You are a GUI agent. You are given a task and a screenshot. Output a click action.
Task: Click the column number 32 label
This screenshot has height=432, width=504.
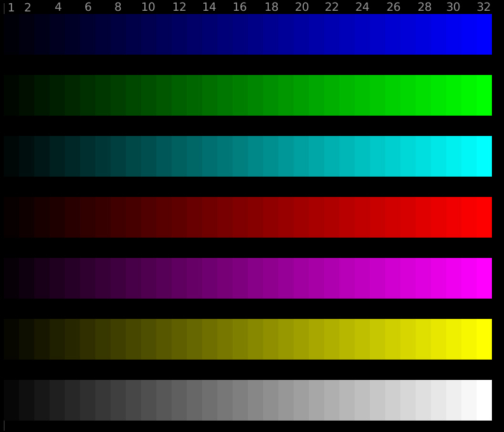pyautogui.click(x=484, y=7)
